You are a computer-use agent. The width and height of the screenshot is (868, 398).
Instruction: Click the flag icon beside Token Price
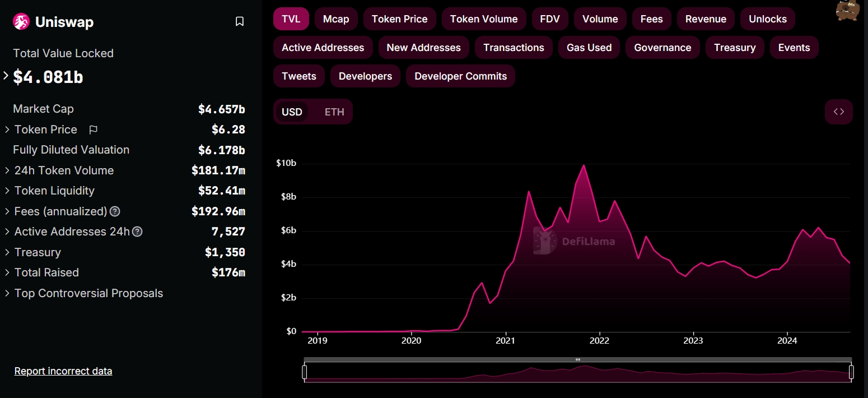coord(94,129)
